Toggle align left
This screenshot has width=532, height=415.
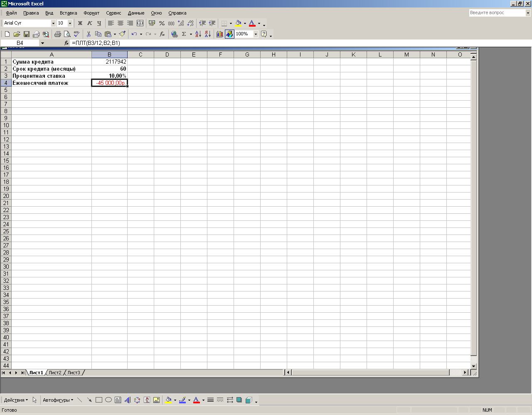click(111, 23)
